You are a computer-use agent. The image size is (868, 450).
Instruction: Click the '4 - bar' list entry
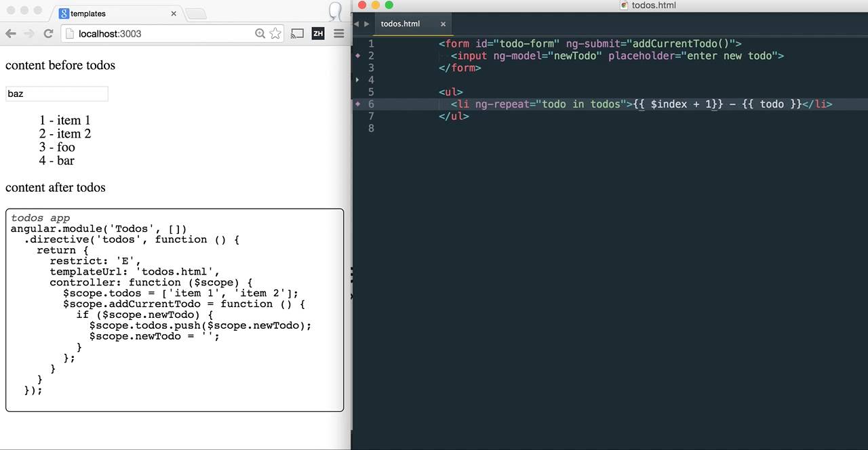point(57,161)
